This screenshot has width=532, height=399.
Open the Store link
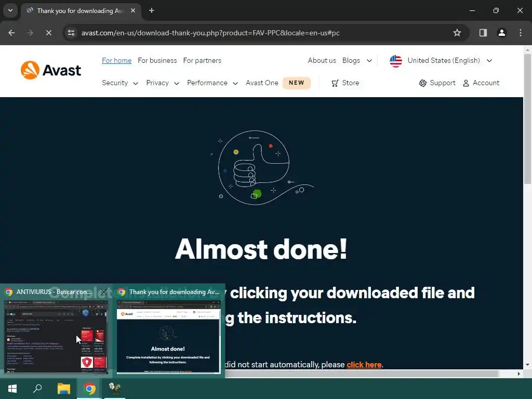pos(351,83)
